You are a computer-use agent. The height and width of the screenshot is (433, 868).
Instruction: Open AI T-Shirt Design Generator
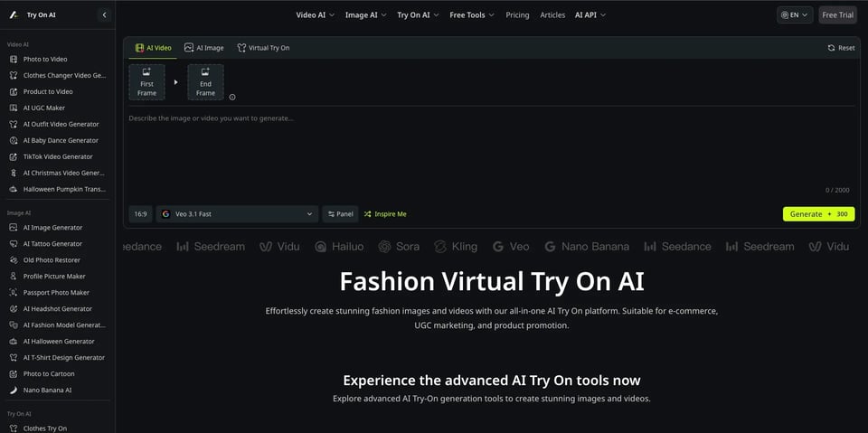[x=58, y=358]
